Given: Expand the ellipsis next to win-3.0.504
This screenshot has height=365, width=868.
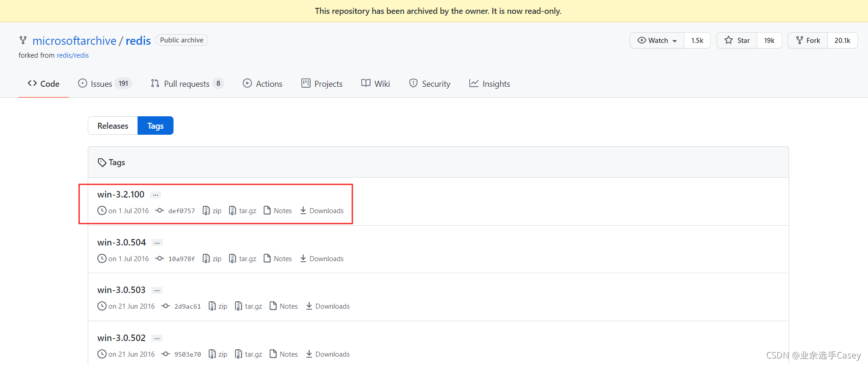Looking at the screenshot, I should pos(157,243).
